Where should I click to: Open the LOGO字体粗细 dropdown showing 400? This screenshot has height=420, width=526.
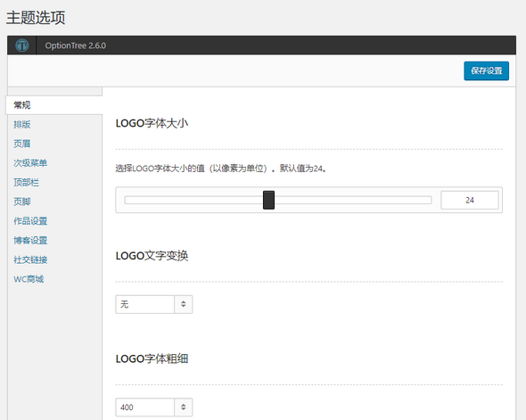click(154, 408)
